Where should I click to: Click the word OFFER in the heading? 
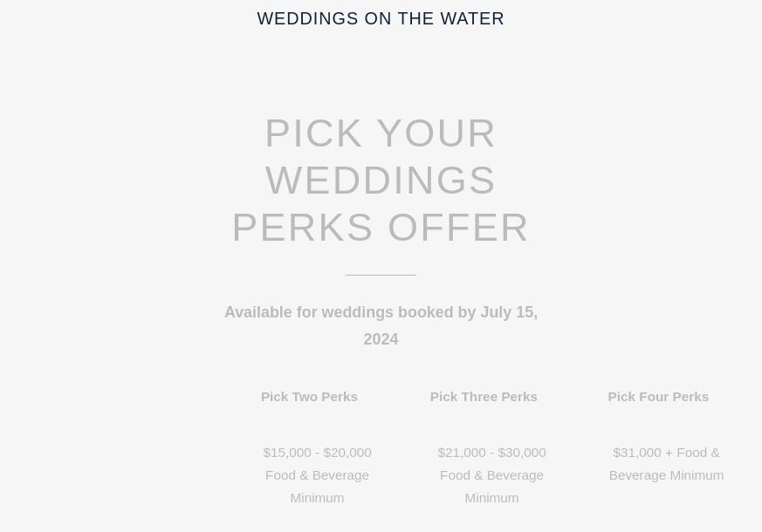click(x=458, y=228)
